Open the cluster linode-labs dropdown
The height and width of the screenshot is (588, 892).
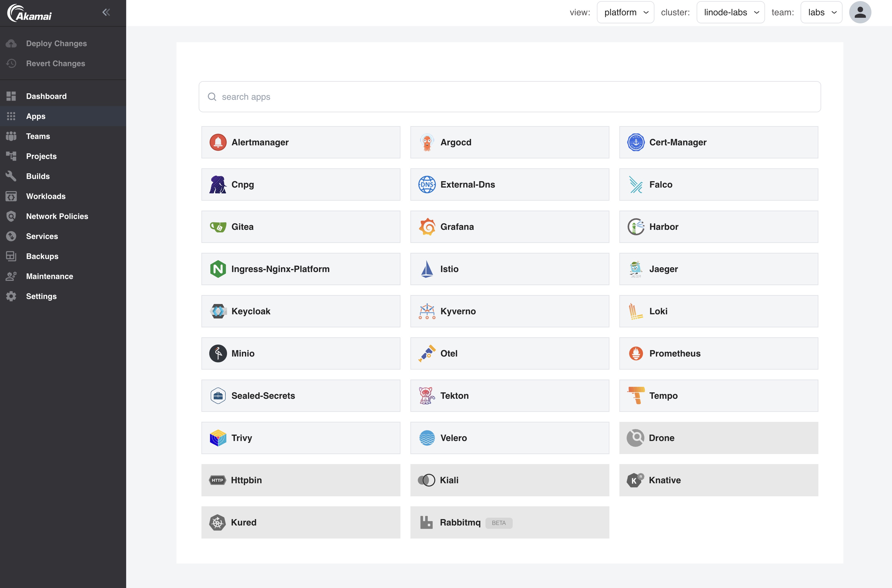[x=730, y=13]
